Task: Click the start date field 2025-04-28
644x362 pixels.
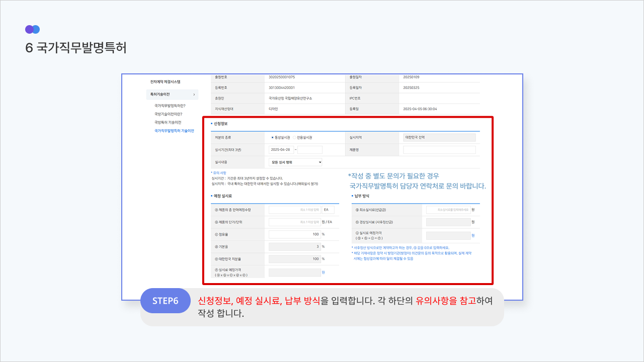Action: point(281,150)
